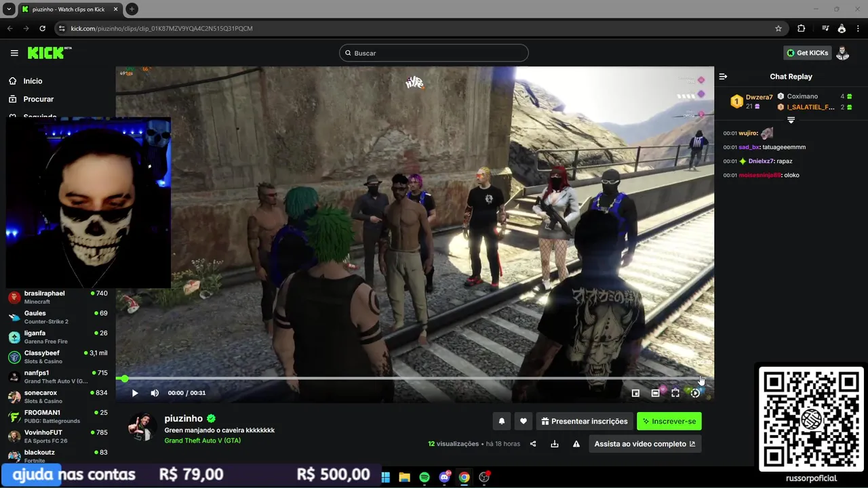Open nanfps1 channel in sidebar
Image resolution: width=868 pixels, height=488 pixels.
point(58,377)
